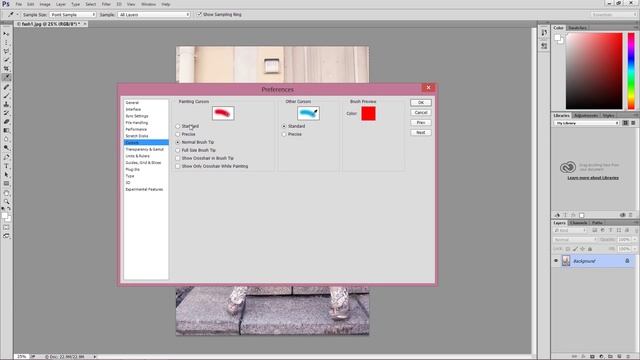Click the hue slider in Color panel
Image resolution: width=640 pixels, height=360 pixels.
pyautogui.click(x=631, y=71)
